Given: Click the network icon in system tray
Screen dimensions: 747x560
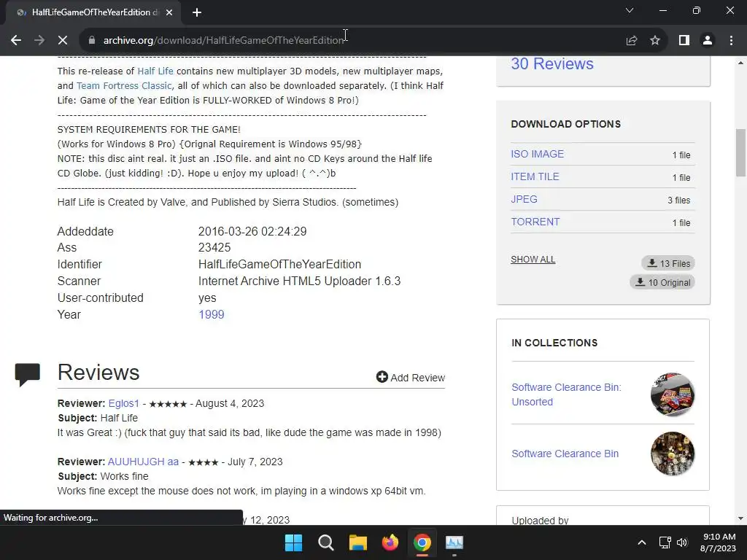Looking at the screenshot, I should coord(665,542).
